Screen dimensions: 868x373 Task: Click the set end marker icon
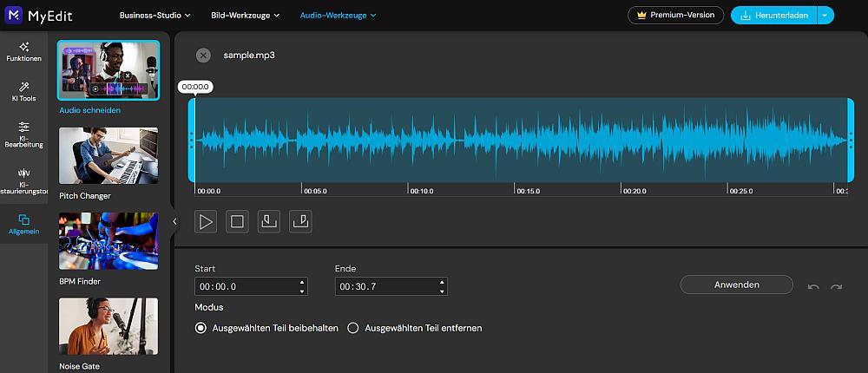click(301, 221)
